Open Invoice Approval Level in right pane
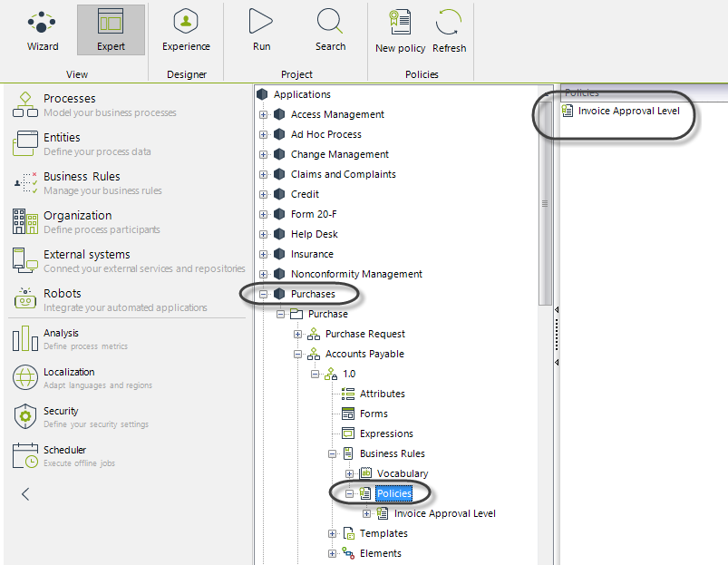This screenshot has height=565, width=728. (x=628, y=111)
